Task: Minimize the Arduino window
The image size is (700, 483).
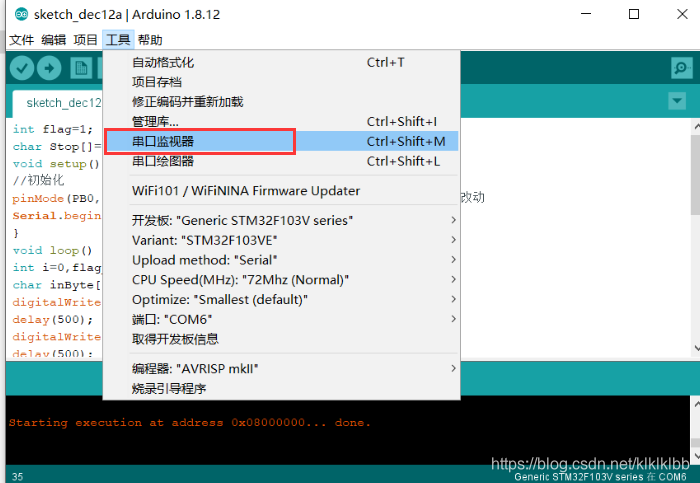Action: tap(586, 14)
